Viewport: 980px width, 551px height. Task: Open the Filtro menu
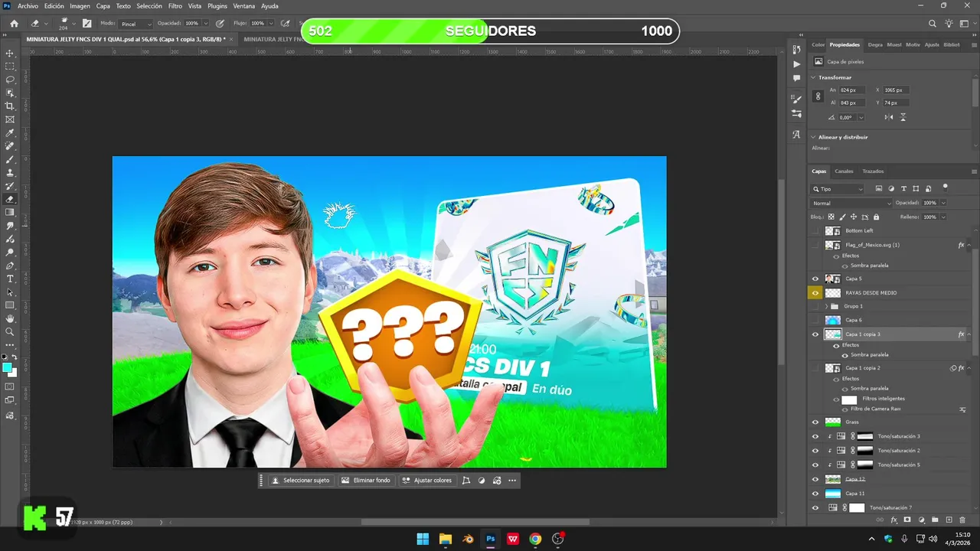(x=175, y=5)
